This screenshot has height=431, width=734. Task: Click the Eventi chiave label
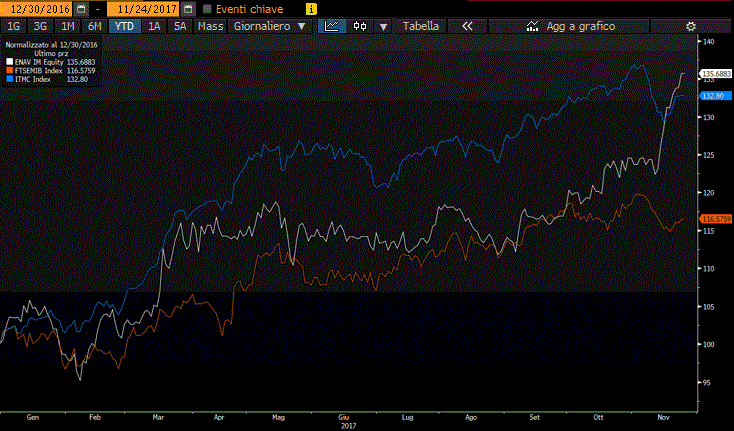[x=250, y=9]
